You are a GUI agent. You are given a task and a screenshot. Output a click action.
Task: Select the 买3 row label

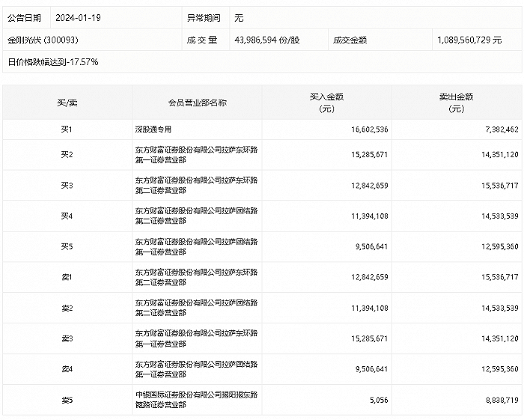click(x=67, y=186)
